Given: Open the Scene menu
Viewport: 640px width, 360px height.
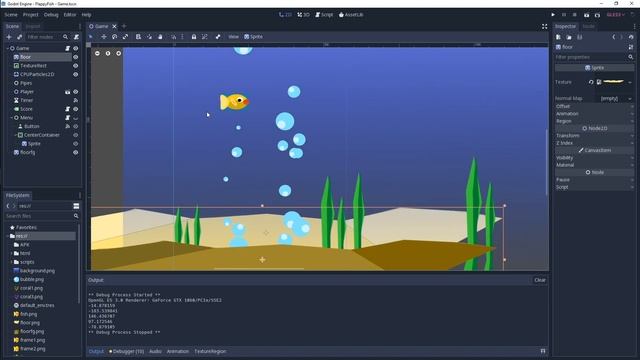Looking at the screenshot, I should click(x=11, y=15).
